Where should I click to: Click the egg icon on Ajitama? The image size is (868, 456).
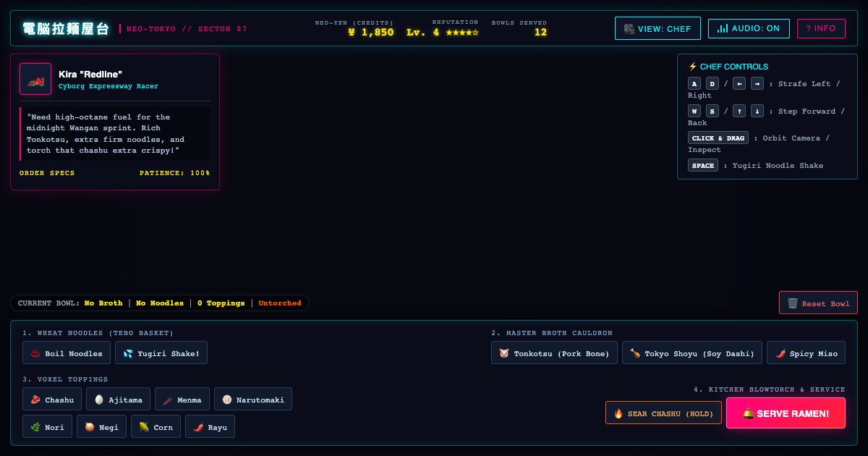pos(98,400)
